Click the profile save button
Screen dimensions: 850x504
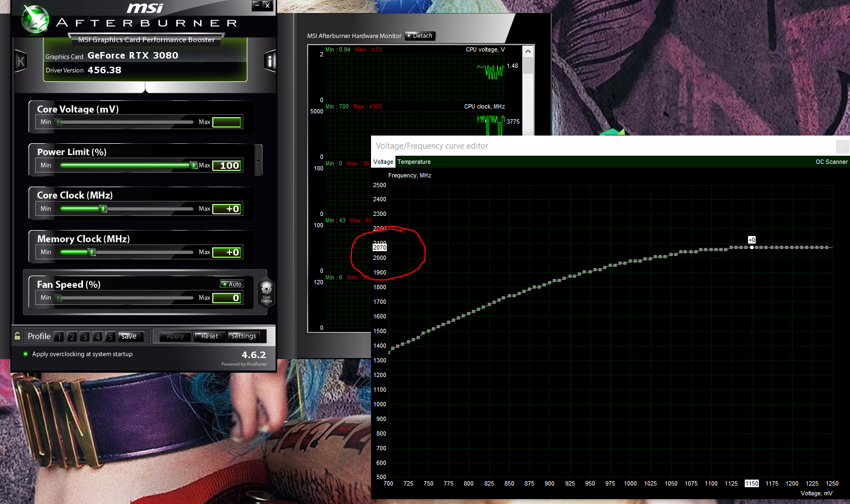click(130, 336)
